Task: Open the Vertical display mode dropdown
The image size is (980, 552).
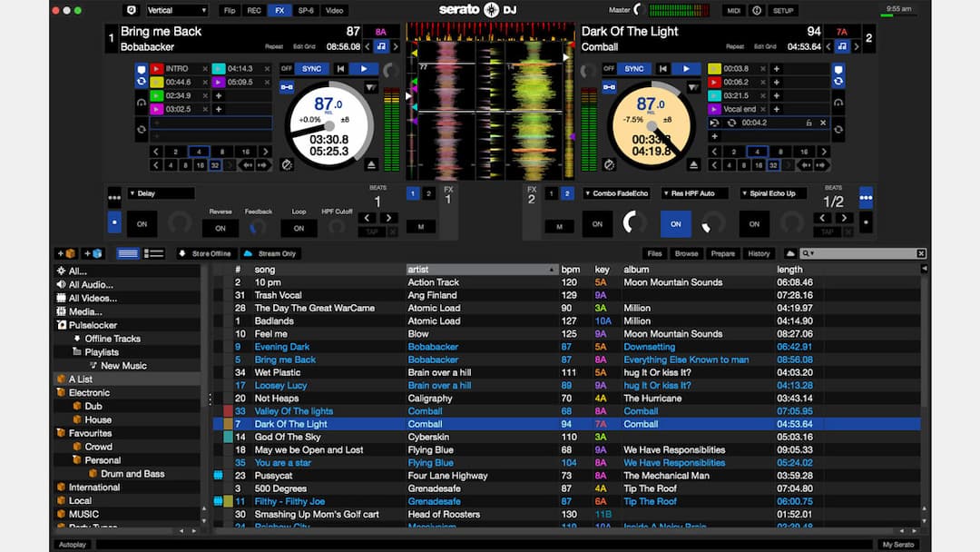Action: [177, 11]
